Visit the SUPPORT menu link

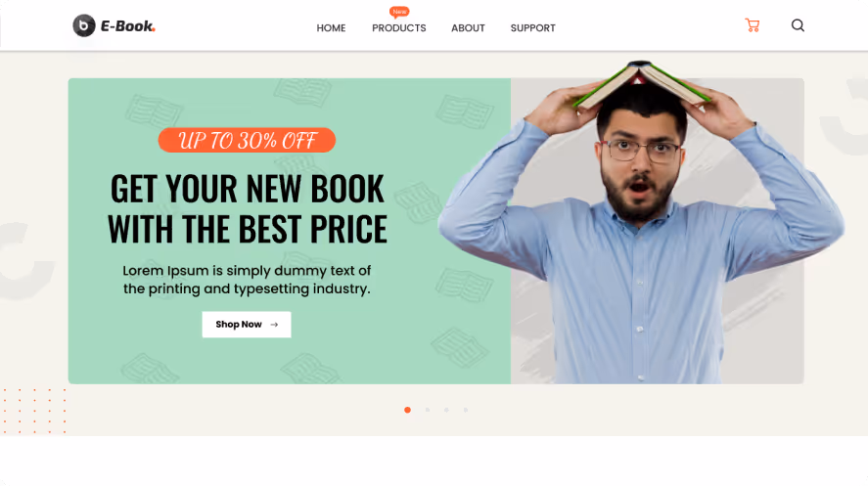[x=532, y=28]
